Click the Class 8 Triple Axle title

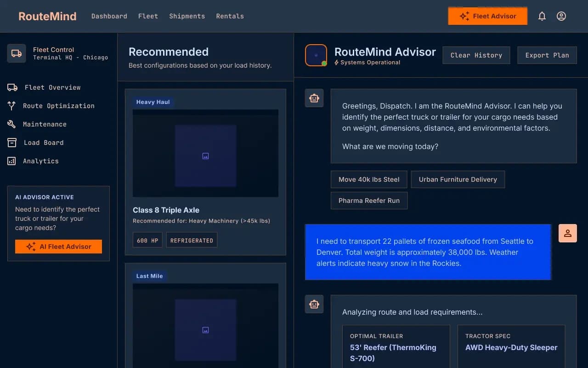click(x=166, y=210)
